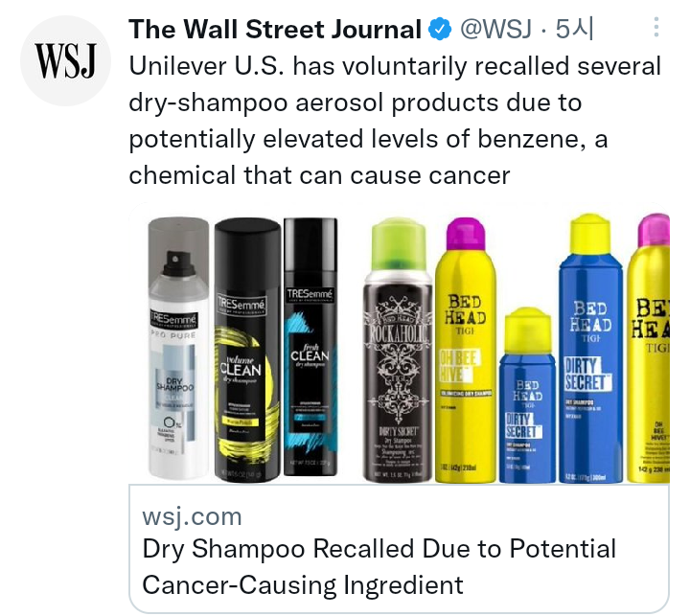Click the Bed Head Oh Bee Hive can
Viewport: 690px width, 616px height.
[466, 351]
